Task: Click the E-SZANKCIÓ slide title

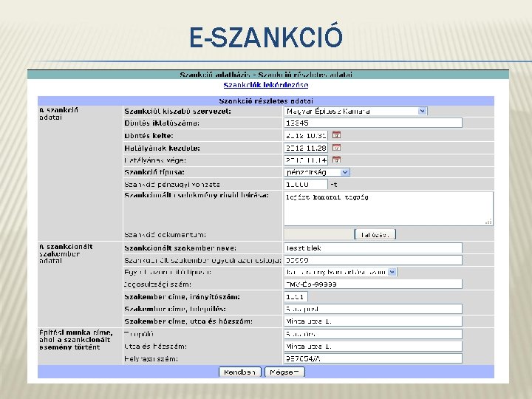Action: pos(266,37)
